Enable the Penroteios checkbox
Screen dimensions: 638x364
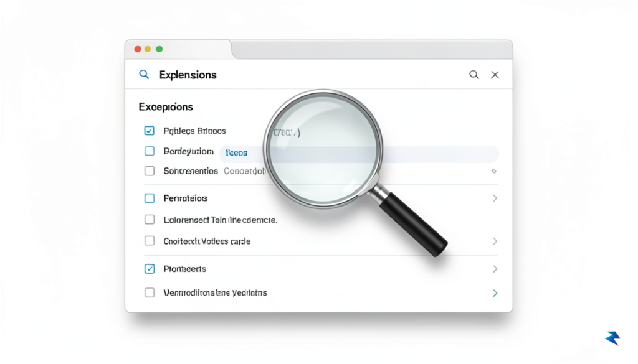coord(150,198)
